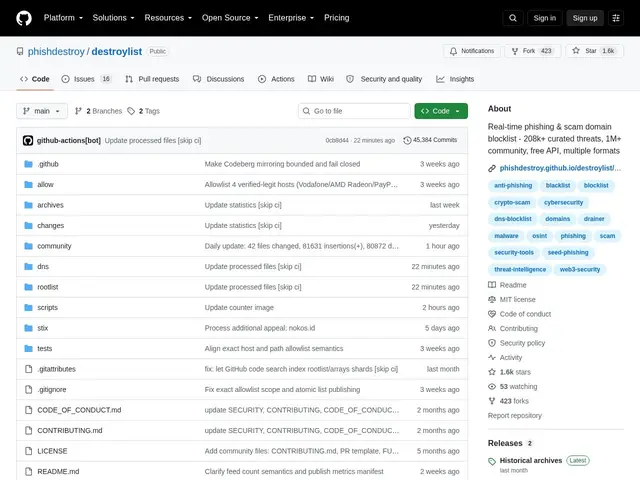This screenshot has height=480, width=640.
Task: Switch to the Discussions tab
Action: click(x=218, y=79)
